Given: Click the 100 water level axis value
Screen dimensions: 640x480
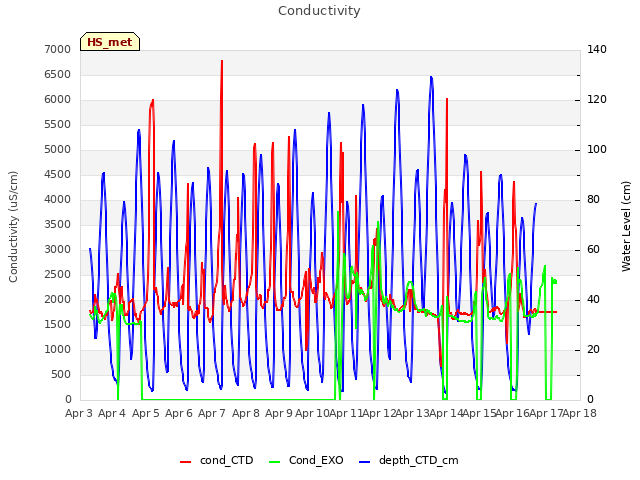Looking at the screenshot, I should [x=597, y=149].
